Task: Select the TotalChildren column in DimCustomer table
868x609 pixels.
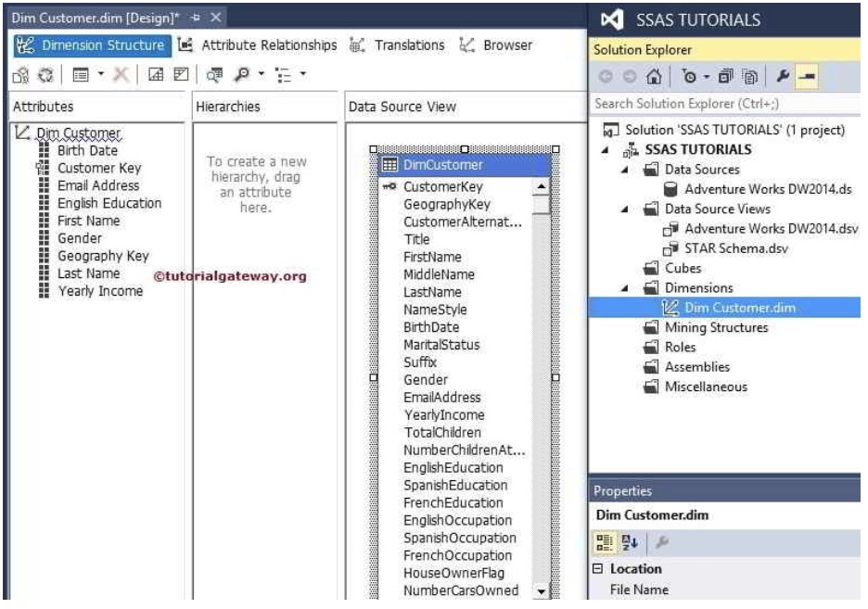Action: tap(441, 433)
